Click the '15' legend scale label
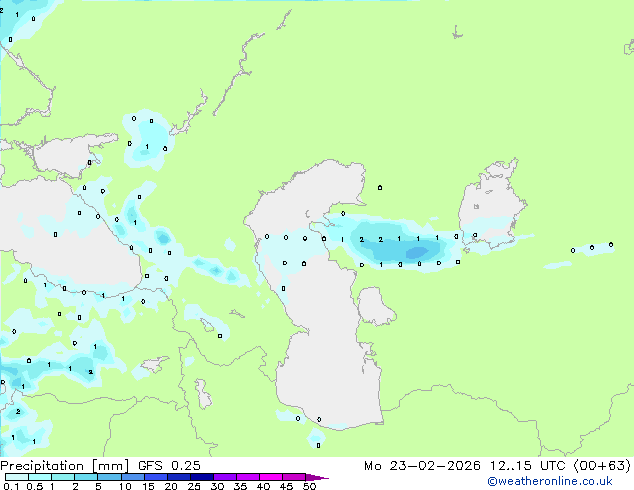634x490 pixels. pos(148,486)
